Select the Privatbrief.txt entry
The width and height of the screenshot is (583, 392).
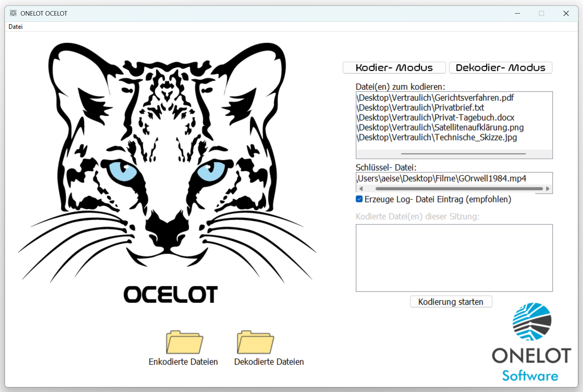click(x=420, y=108)
